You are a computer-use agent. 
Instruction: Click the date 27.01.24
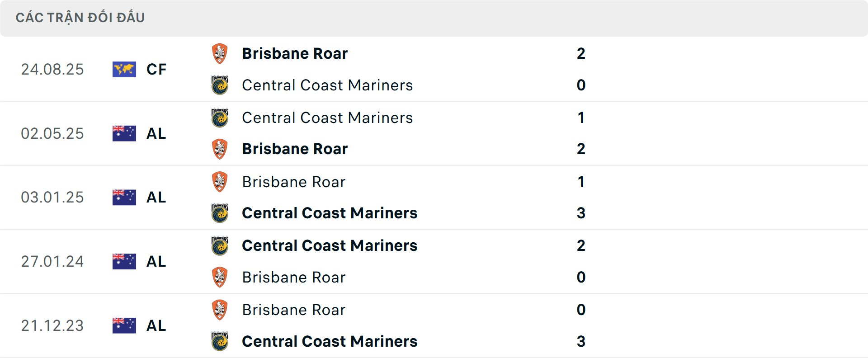[52, 261]
